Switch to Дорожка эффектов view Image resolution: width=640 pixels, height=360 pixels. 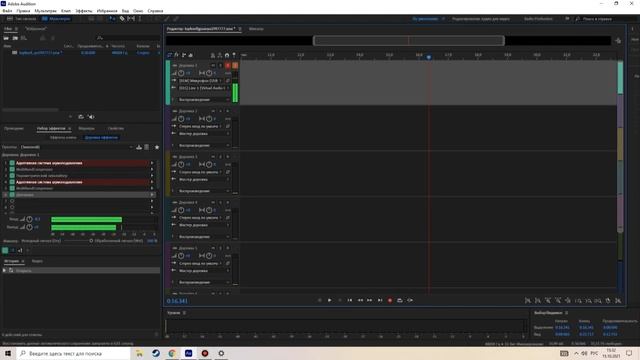click(101, 138)
